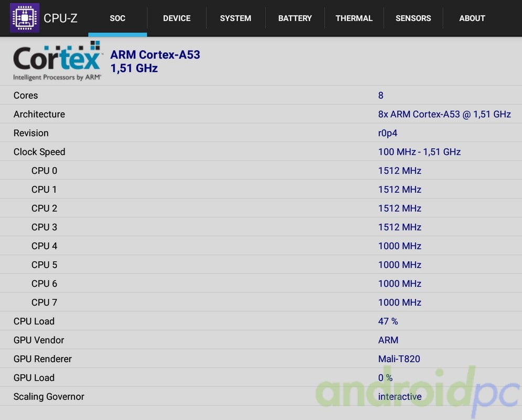Click the CPU 4 label

44,246
